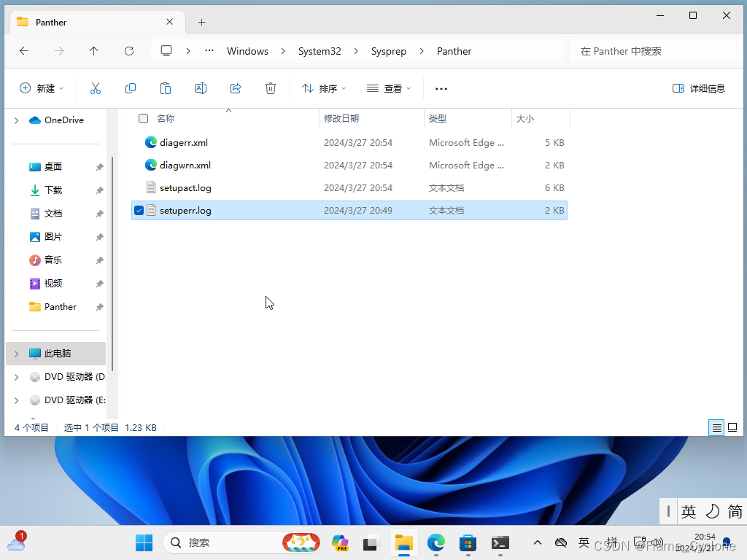The height and width of the screenshot is (560, 747).
Task: Close the Panther tab
Action: tap(169, 22)
